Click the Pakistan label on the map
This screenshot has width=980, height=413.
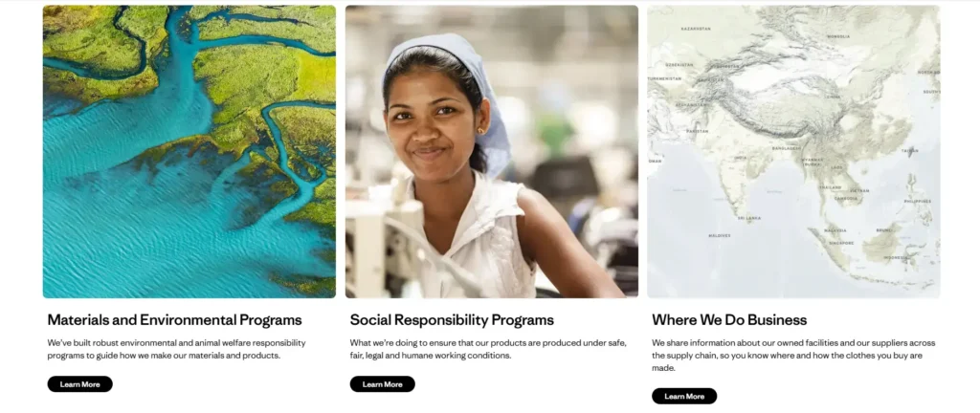[x=697, y=131]
